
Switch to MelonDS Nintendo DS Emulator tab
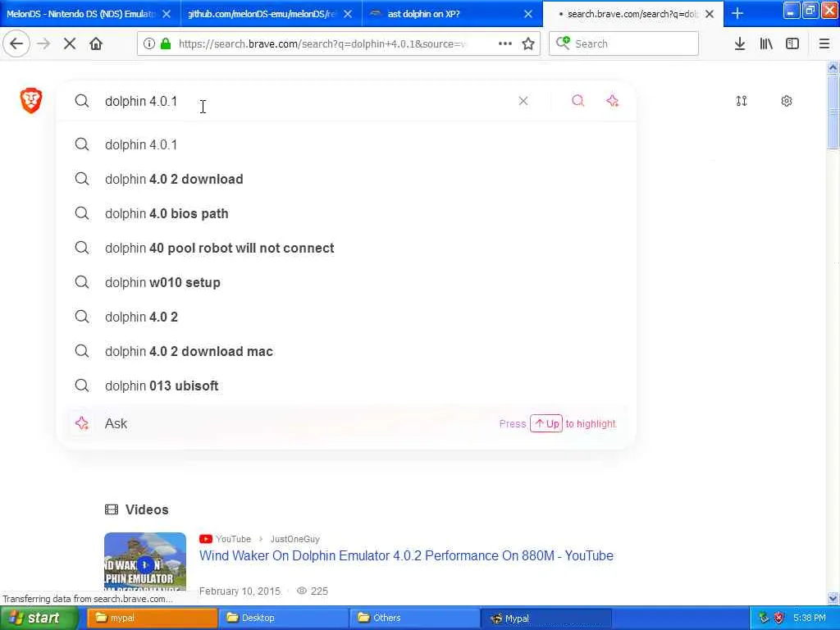pyautogui.click(x=90, y=14)
